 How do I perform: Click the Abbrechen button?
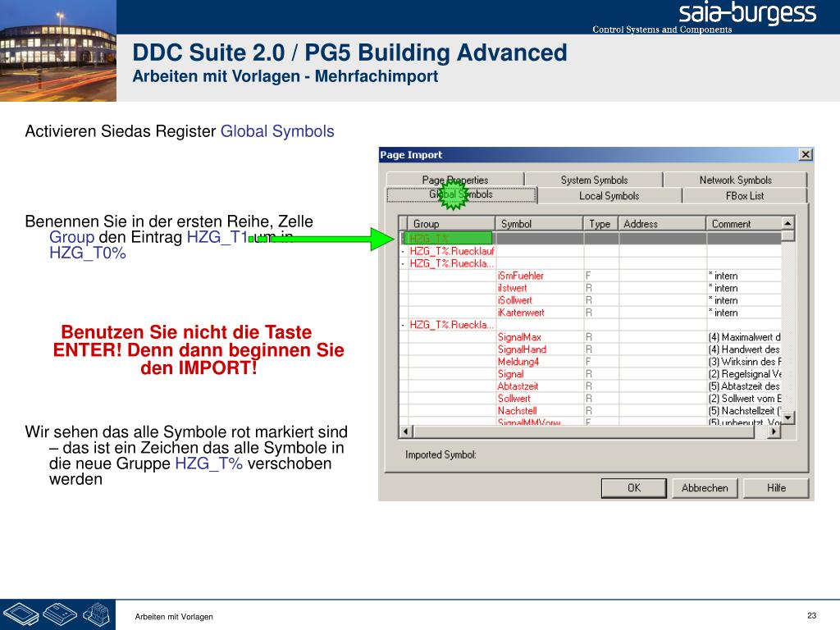pos(705,488)
